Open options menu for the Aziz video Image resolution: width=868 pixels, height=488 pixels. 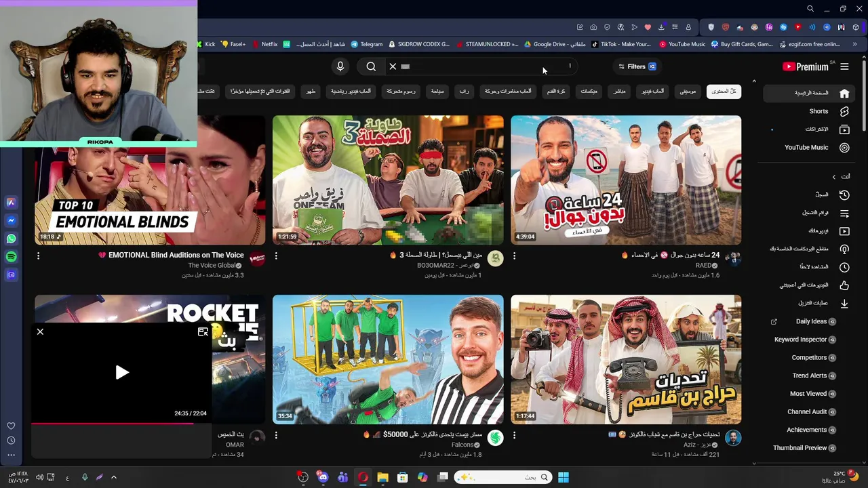(x=514, y=435)
